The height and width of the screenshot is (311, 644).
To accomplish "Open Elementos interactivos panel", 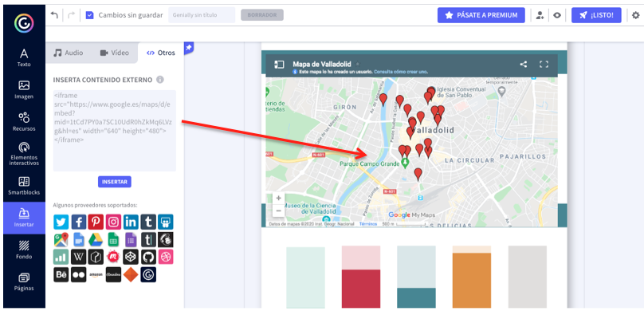I will pyautogui.click(x=24, y=154).
